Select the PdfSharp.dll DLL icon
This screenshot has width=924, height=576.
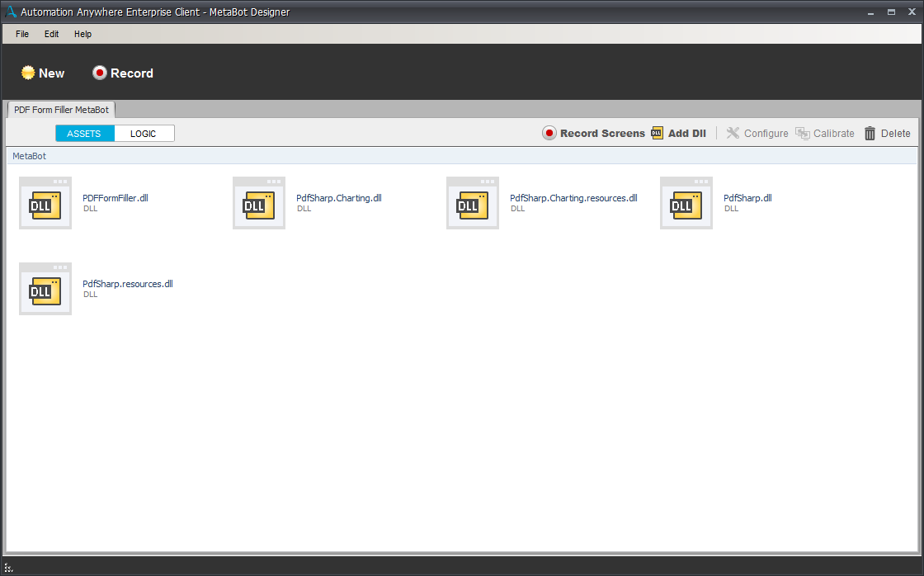[x=686, y=203]
